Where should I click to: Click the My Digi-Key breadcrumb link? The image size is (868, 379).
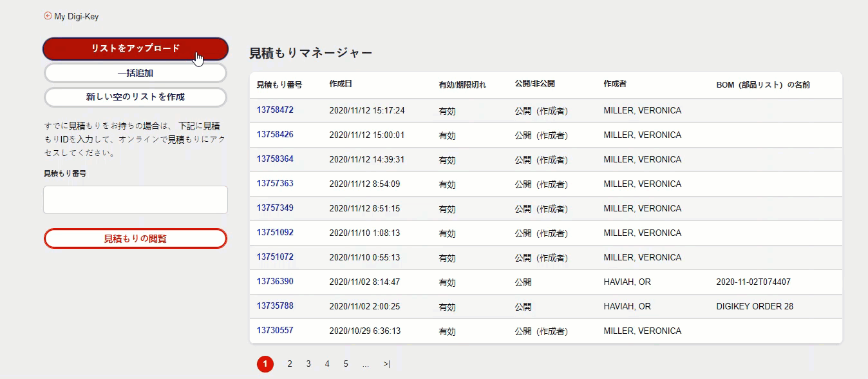pyautogui.click(x=76, y=17)
